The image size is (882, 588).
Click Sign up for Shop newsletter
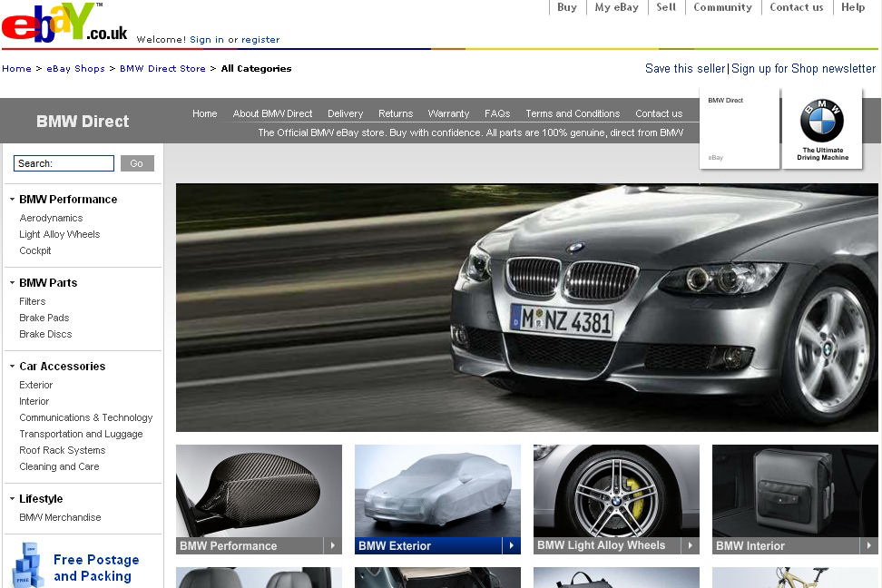(x=803, y=69)
